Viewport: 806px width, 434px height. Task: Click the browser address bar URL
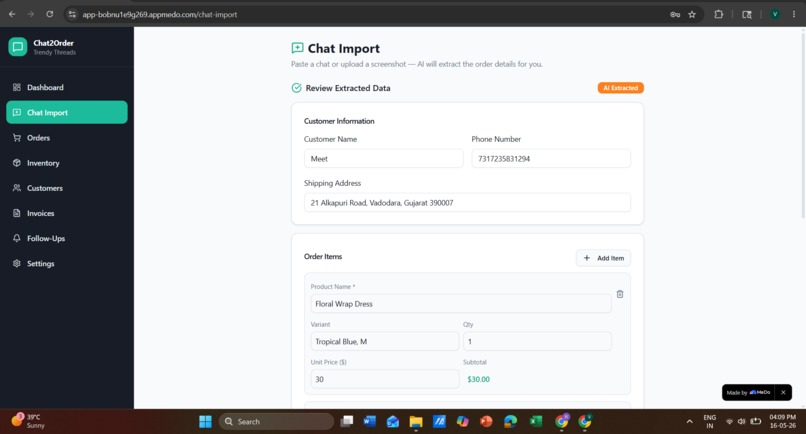160,14
